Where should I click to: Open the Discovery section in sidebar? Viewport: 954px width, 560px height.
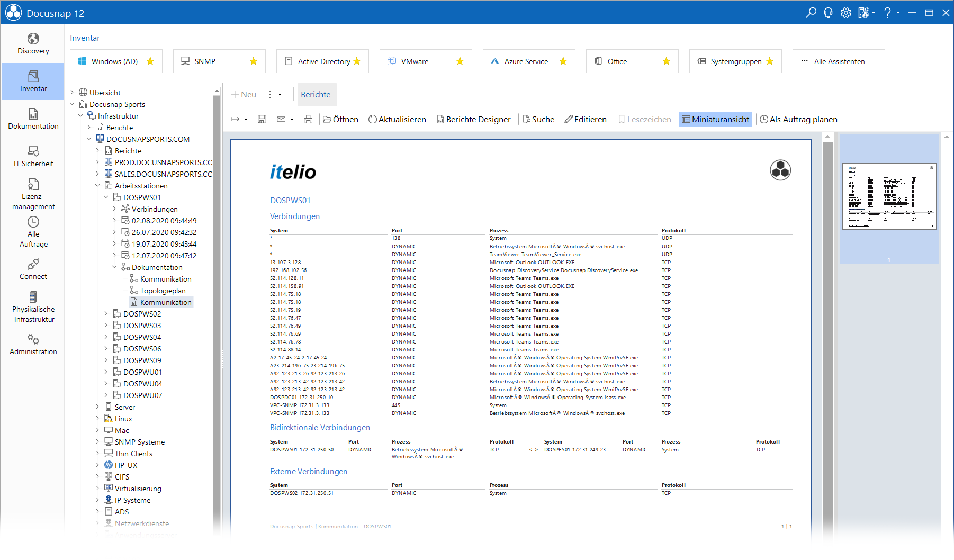(x=33, y=44)
